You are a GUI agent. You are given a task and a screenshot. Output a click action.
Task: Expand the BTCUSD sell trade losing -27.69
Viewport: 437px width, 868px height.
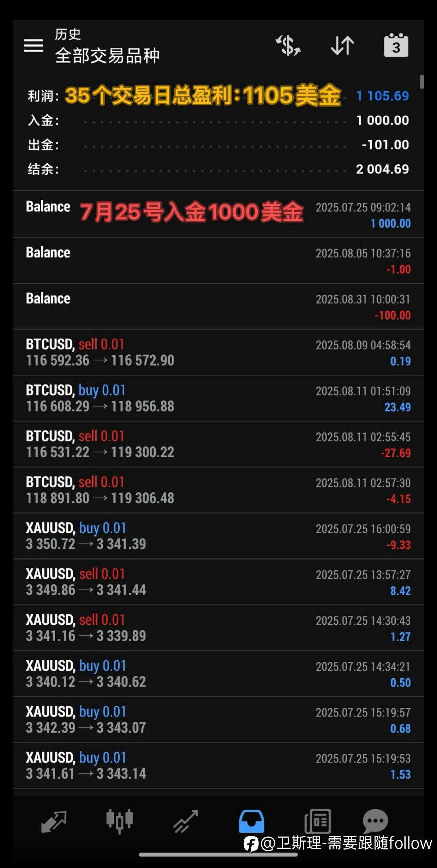(x=218, y=444)
